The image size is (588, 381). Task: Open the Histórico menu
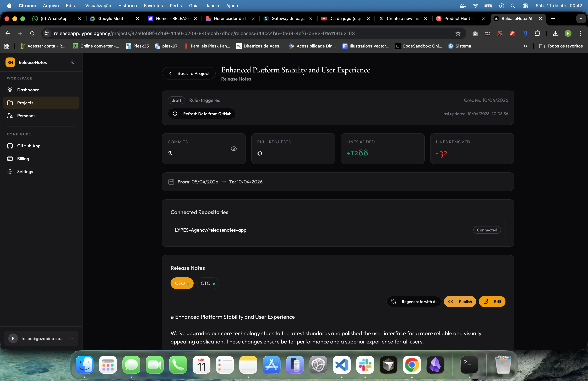point(127,6)
